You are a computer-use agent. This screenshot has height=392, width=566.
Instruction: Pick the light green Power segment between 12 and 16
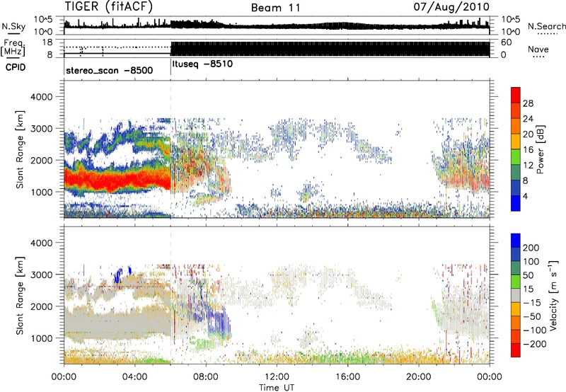pyautogui.click(x=516, y=157)
